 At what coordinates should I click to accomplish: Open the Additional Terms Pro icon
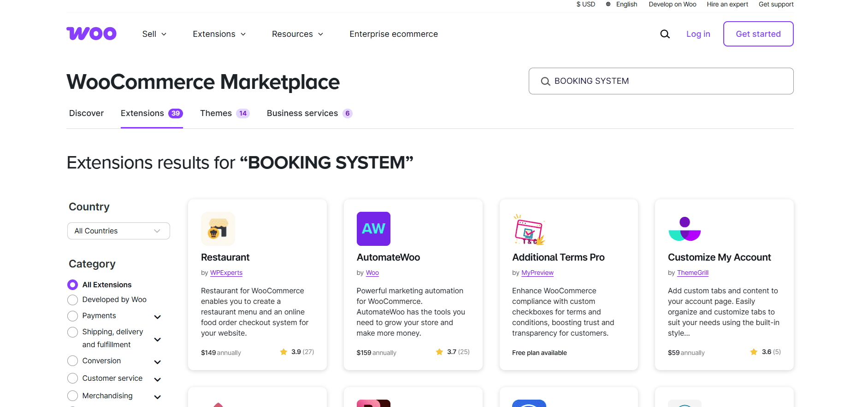529,229
